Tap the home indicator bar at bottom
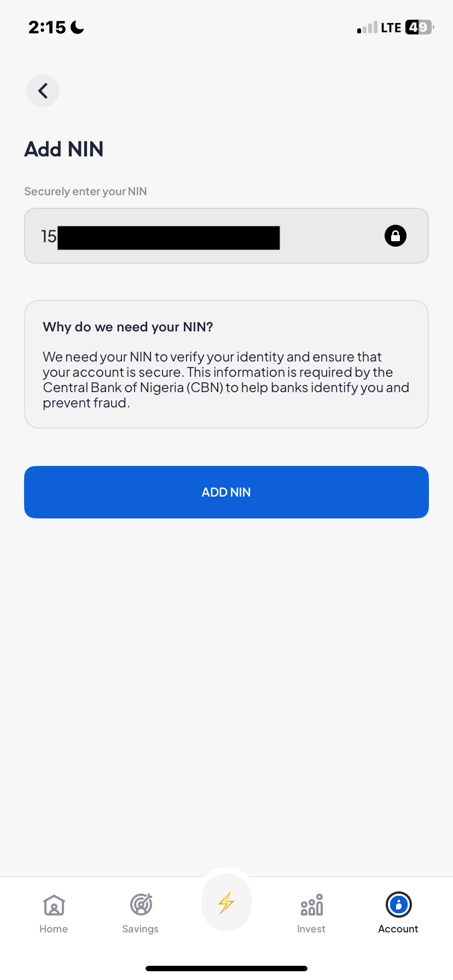The image size is (453, 980). (x=226, y=969)
